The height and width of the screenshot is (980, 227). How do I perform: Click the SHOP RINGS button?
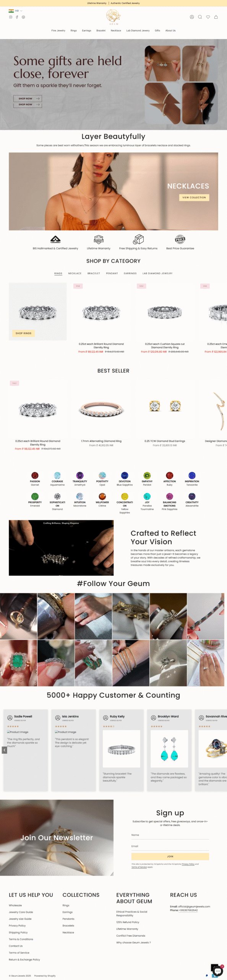pyautogui.click(x=23, y=333)
